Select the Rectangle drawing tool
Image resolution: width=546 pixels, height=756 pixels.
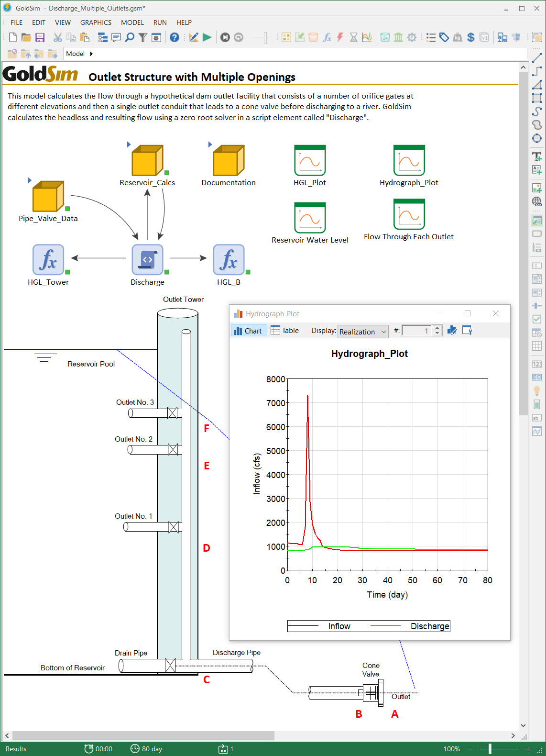(537, 98)
